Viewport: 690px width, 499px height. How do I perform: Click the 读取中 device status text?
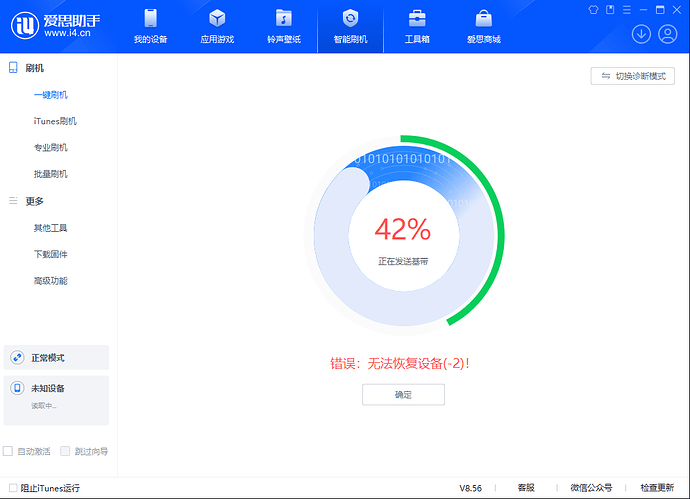(44, 406)
